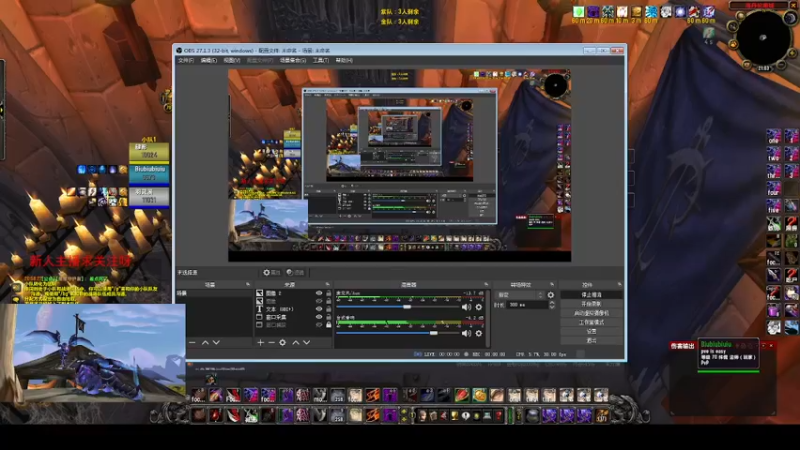Mute the 麦克风/Aux channel with its speaker icon

(x=466, y=307)
